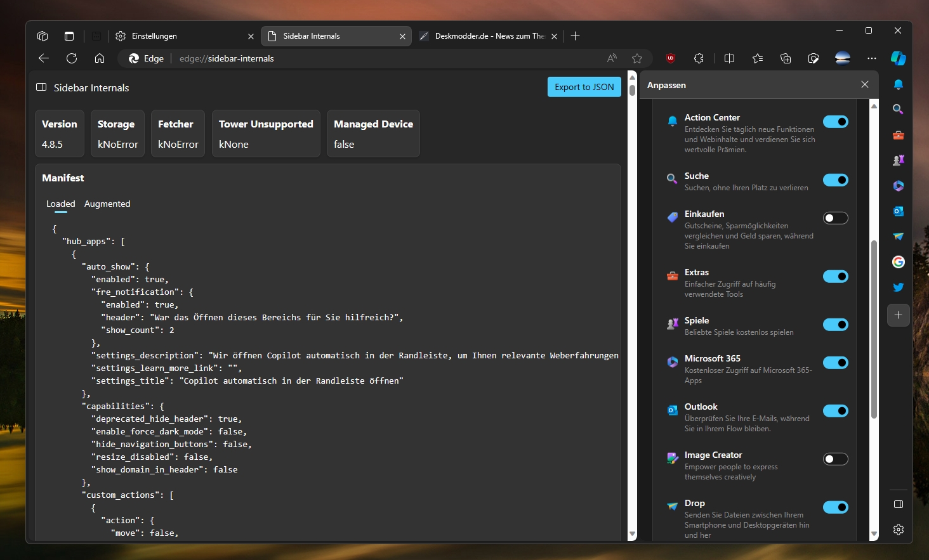Open Outlook icon in sidebar
Image resolution: width=929 pixels, height=560 pixels.
click(x=899, y=211)
